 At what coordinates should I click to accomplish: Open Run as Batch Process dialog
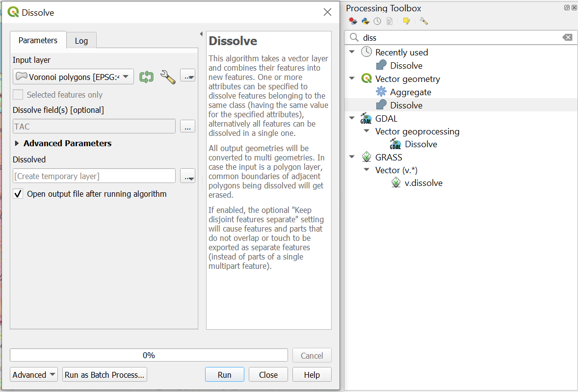click(x=104, y=374)
